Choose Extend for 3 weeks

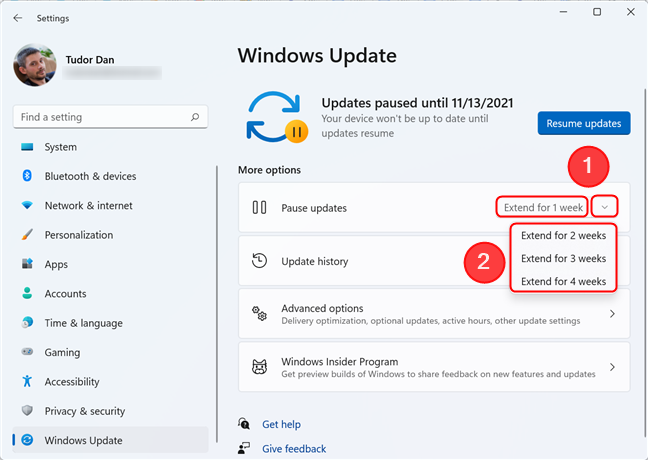pos(563,258)
